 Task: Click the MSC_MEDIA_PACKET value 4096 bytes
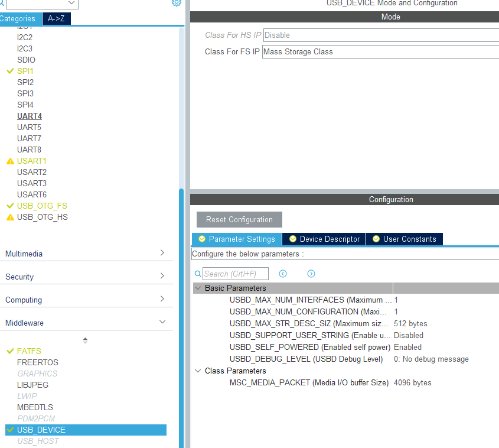pos(412,383)
